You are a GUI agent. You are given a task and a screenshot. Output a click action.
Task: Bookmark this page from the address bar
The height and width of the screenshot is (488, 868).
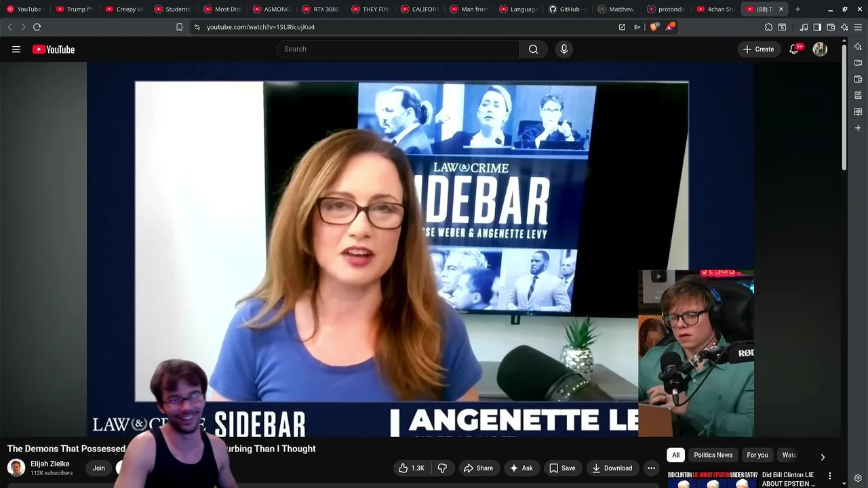coord(179,27)
